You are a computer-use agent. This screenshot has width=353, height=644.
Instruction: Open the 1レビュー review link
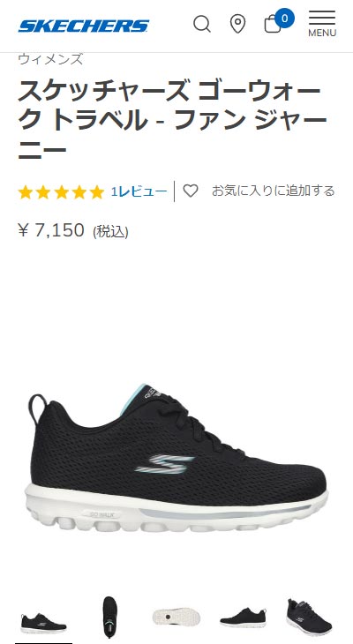pos(139,191)
